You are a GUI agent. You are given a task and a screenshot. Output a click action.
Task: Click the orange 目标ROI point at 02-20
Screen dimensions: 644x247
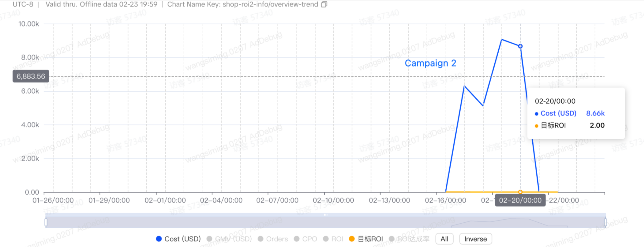[520, 192]
